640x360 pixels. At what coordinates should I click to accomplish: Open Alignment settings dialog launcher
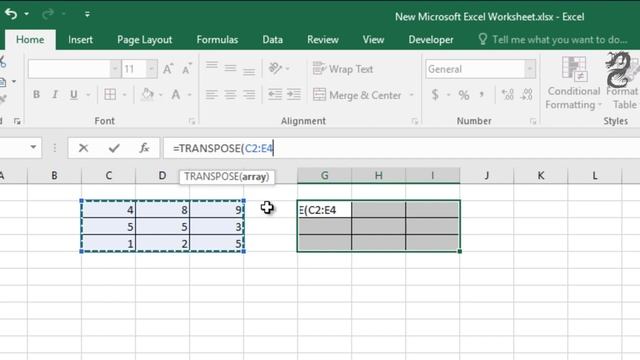tap(415, 121)
